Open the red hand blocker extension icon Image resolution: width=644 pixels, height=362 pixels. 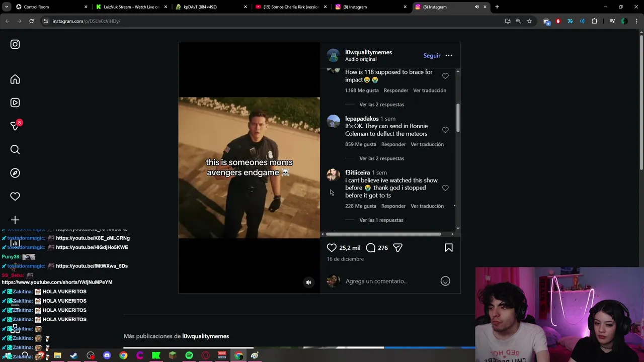pos(558,21)
